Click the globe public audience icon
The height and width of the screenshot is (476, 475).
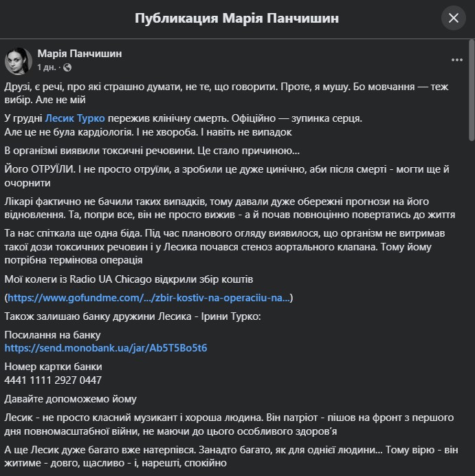67,67
